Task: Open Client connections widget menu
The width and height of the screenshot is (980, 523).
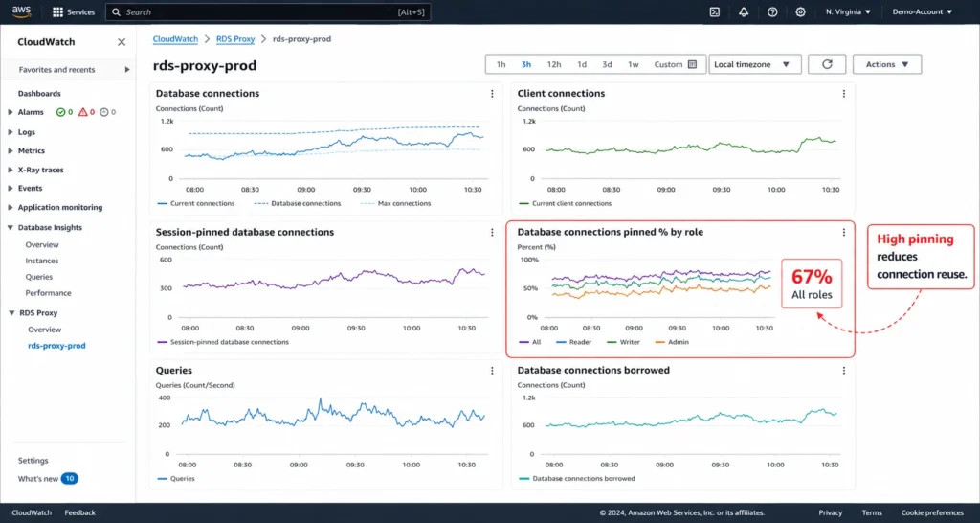Action: (844, 93)
